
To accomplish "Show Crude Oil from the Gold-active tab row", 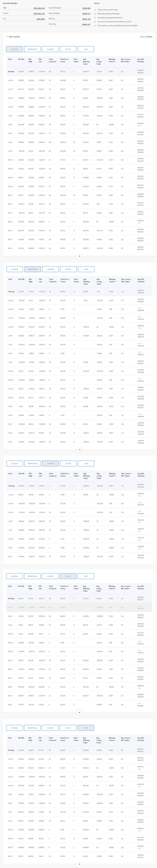I will pos(50,728).
